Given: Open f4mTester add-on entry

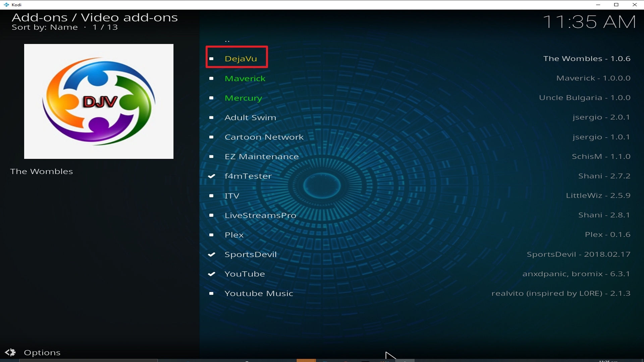Looking at the screenshot, I should [x=248, y=176].
